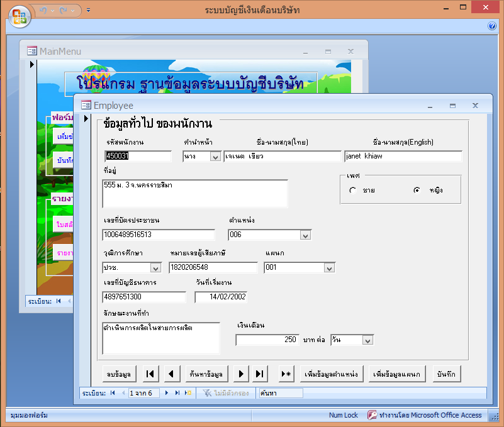Click the partially hidden ใบสลิป button in MainMenu
This screenshot has width=504, height=427.
pyautogui.click(x=64, y=224)
